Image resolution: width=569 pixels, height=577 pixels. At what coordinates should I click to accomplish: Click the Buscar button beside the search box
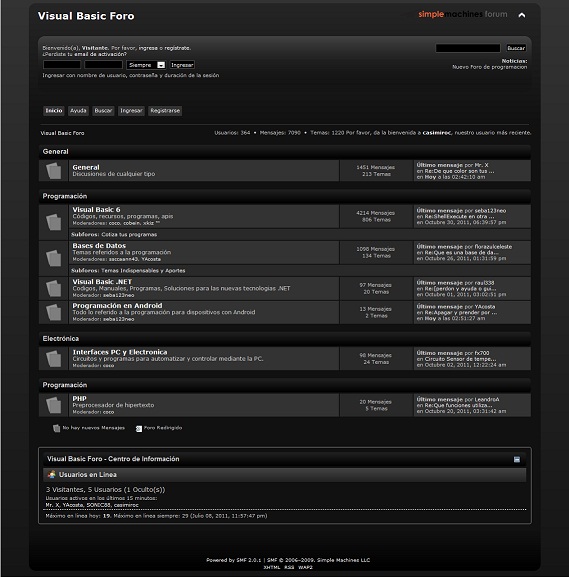point(516,48)
